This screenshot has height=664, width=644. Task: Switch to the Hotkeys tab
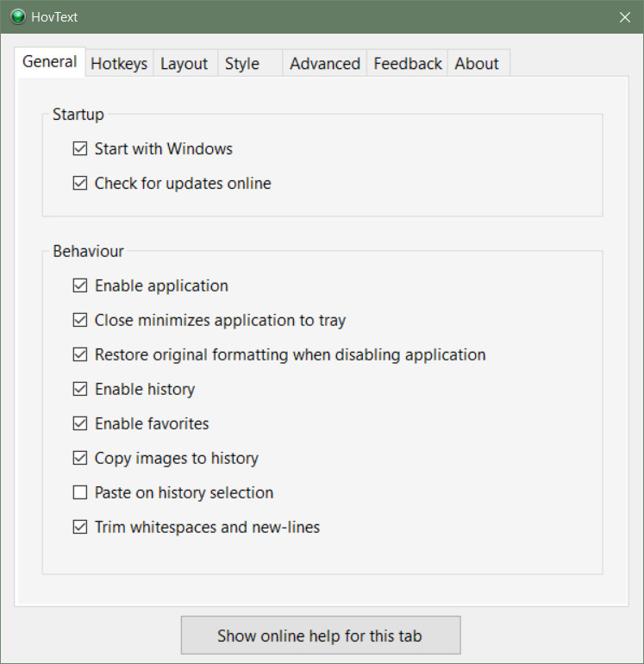(x=119, y=64)
